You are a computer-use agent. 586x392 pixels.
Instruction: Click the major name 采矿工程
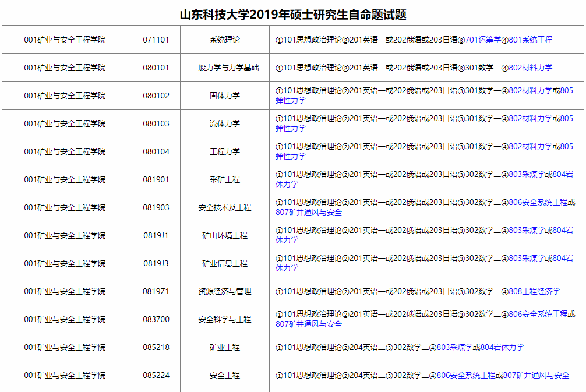point(225,179)
